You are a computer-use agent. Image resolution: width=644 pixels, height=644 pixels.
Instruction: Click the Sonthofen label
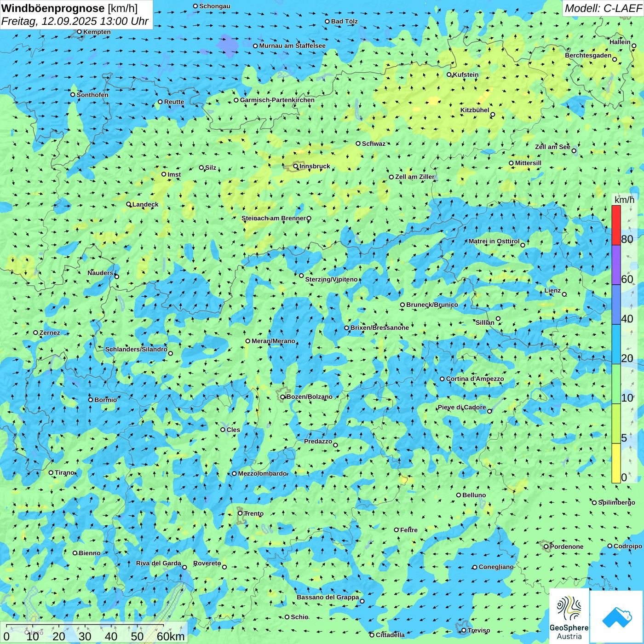(x=92, y=95)
